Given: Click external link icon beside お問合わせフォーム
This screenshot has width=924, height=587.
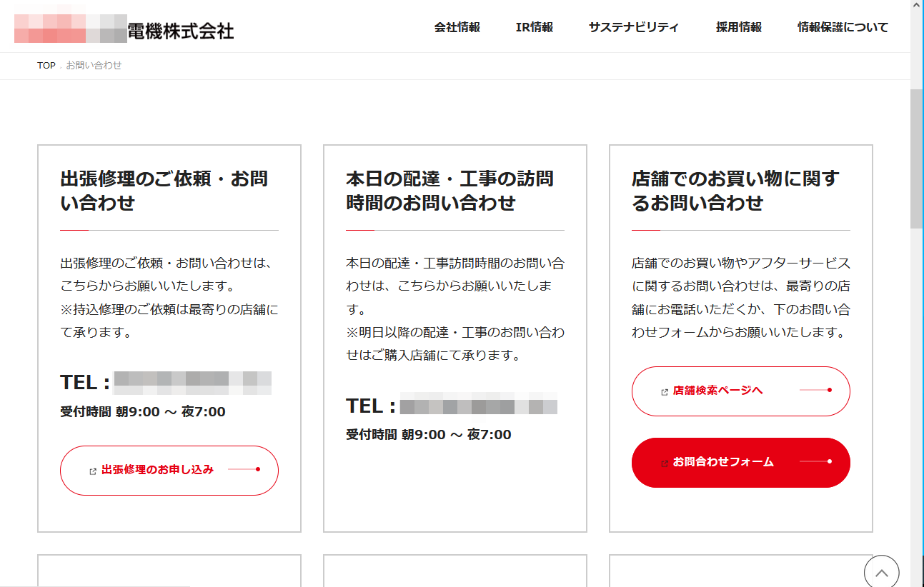Looking at the screenshot, I should pos(665,463).
